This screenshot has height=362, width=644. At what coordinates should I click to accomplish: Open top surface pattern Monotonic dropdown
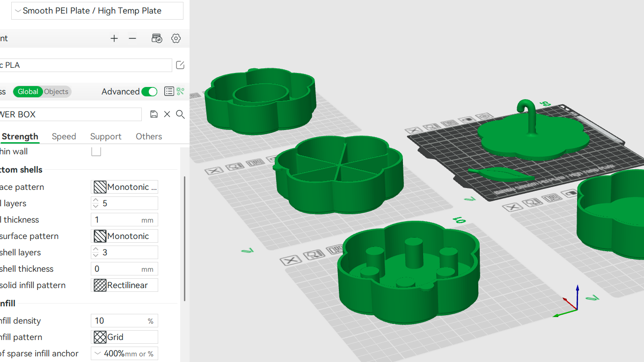124,187
